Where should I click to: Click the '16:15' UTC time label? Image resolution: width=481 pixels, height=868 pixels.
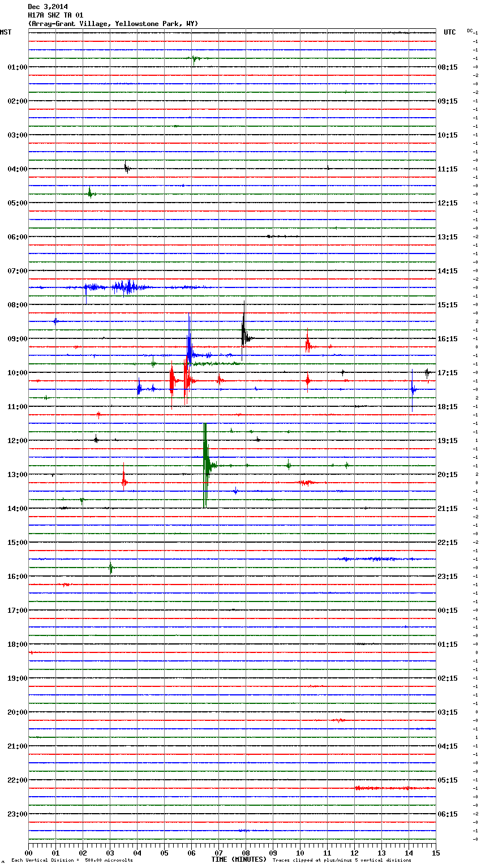click(448, 339)
